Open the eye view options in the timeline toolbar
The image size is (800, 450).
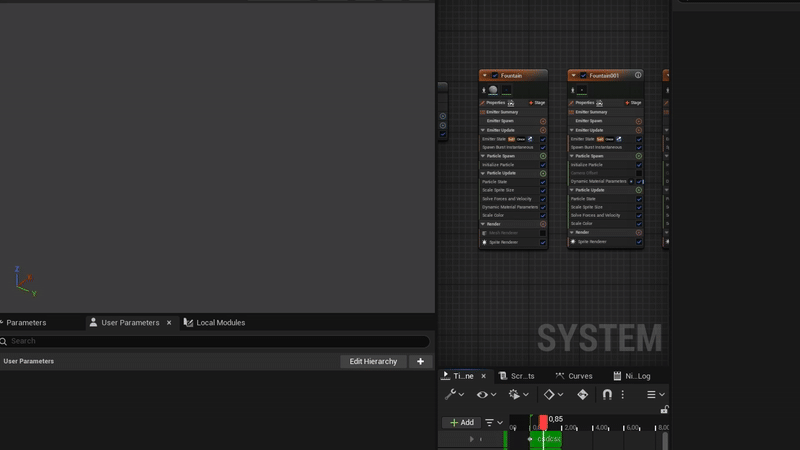(x=486, y=394)
